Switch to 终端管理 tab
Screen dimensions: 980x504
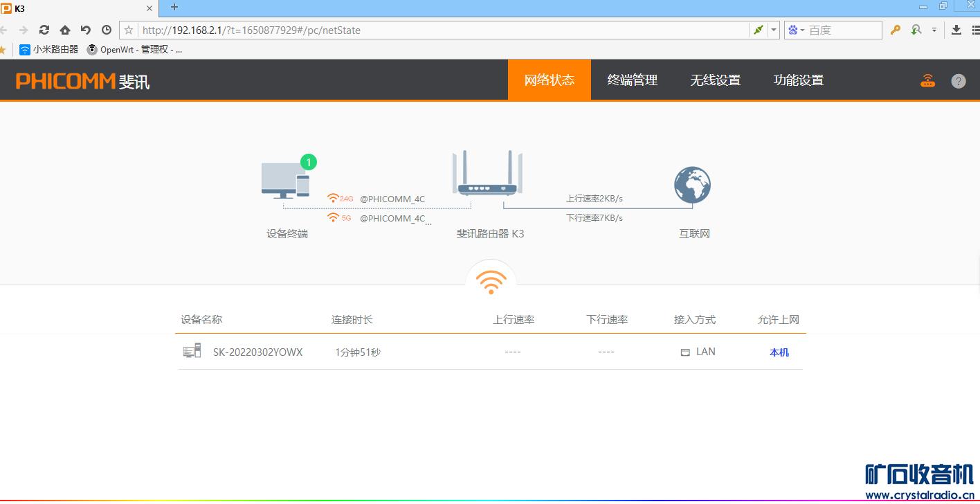click(x=632, y=80)
